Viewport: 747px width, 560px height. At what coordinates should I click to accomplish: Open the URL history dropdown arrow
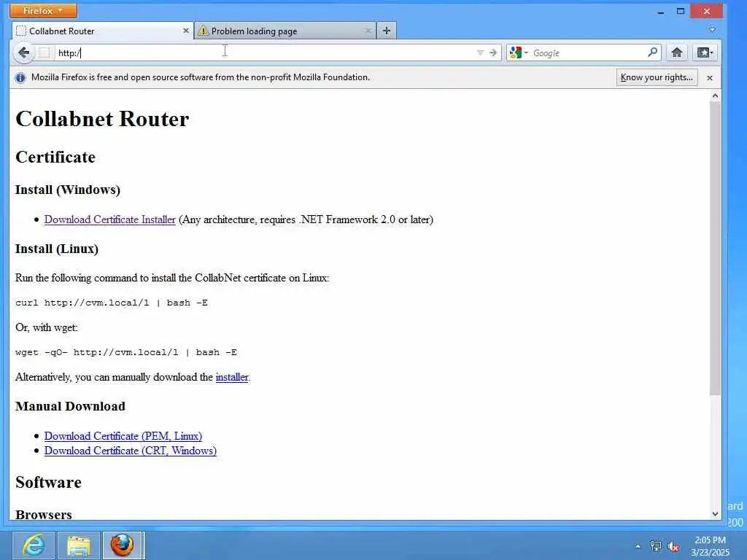(x=480, y=52)
